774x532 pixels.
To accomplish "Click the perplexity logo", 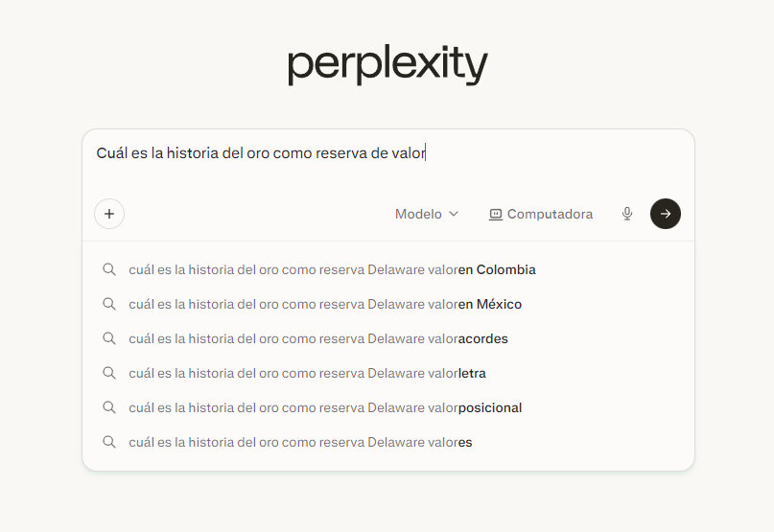I will coord(387,65).
